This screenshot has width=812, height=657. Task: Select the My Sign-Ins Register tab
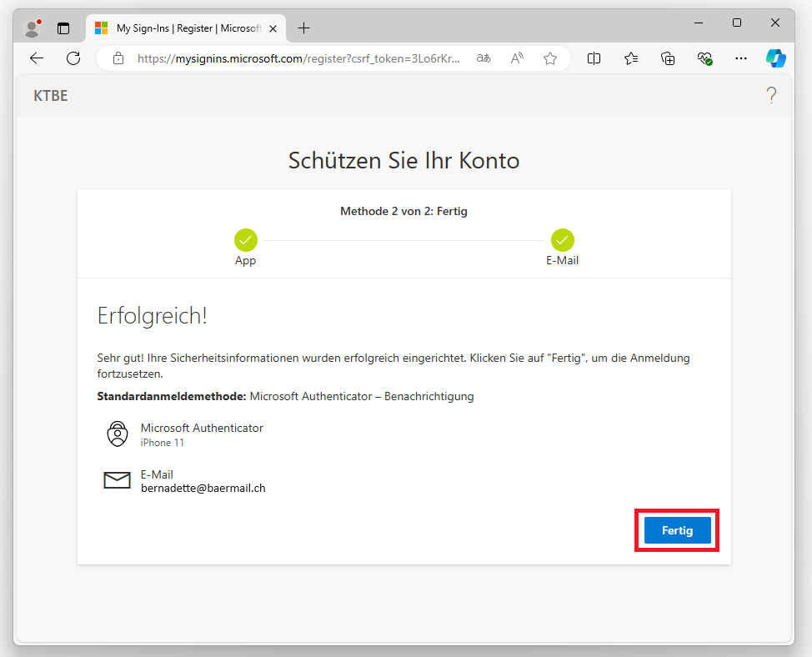tap(185, 28)
